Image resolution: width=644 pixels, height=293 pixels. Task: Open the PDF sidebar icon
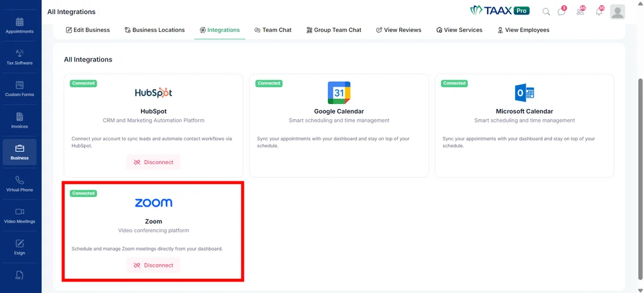pyautogui.click(x=19, y=275)
